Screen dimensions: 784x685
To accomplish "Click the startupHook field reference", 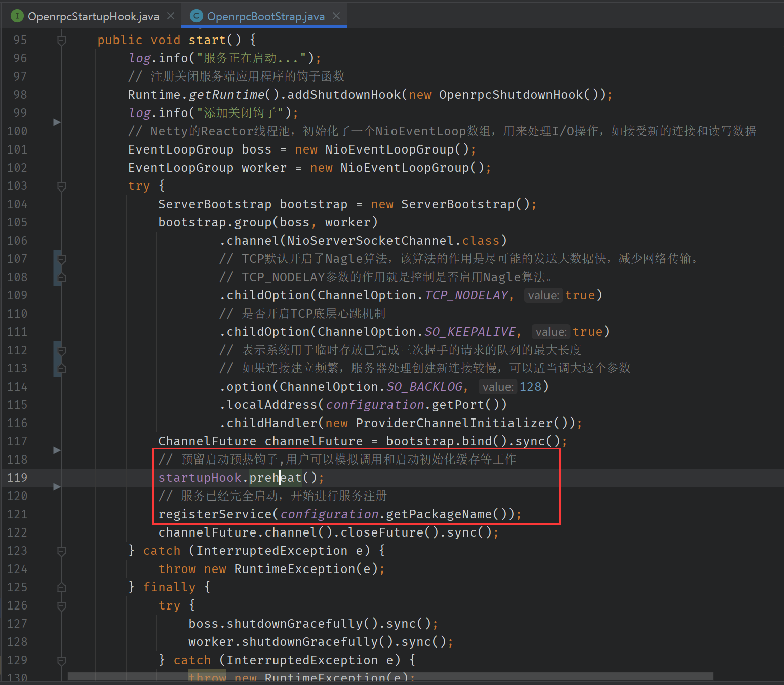I will point(200,478).
